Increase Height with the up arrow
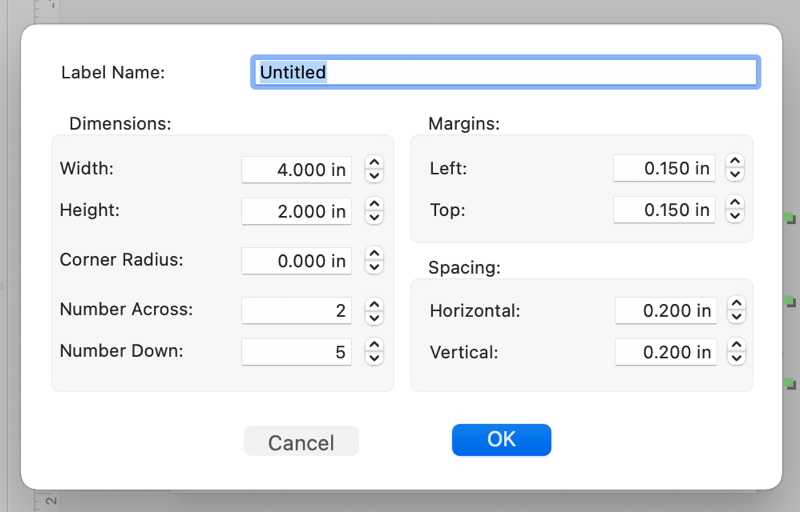The image size is (800, 512). [x=374, y=204]
